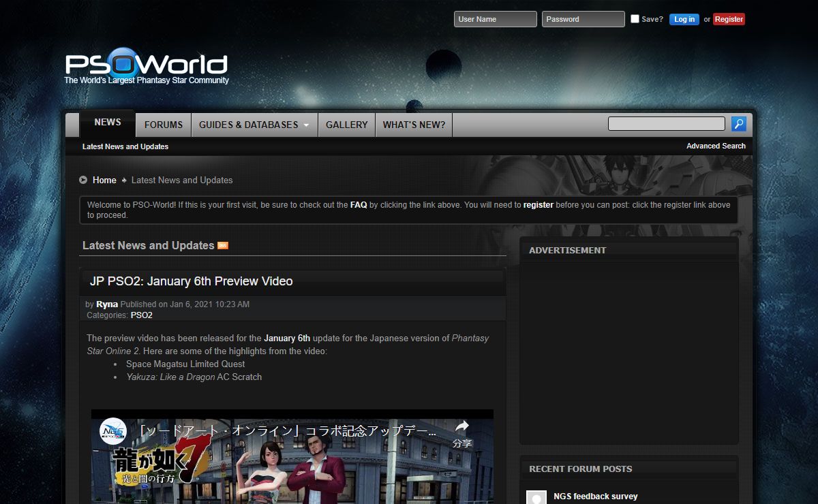Open the News tab

coord(108,123)
